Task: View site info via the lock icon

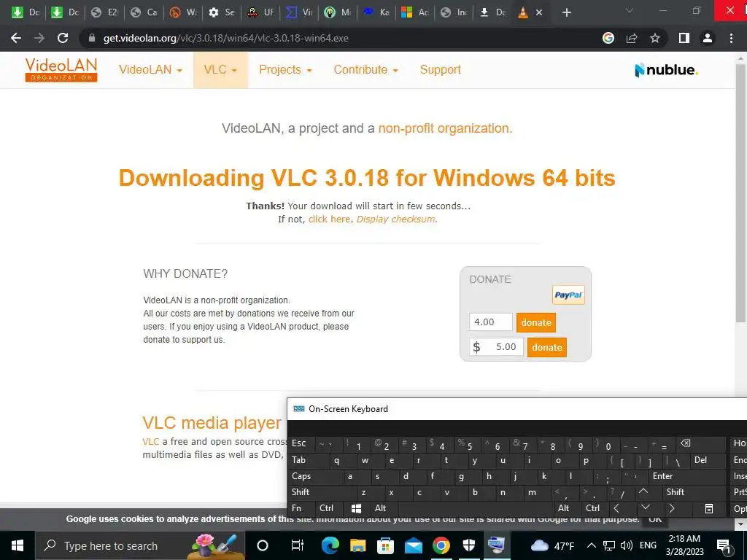Action: 92,38
